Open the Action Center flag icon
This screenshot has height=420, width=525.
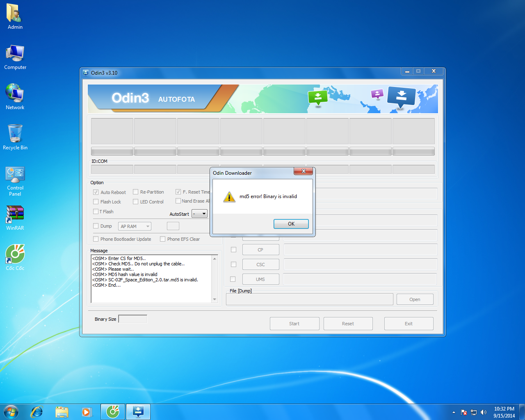point(464,412)
